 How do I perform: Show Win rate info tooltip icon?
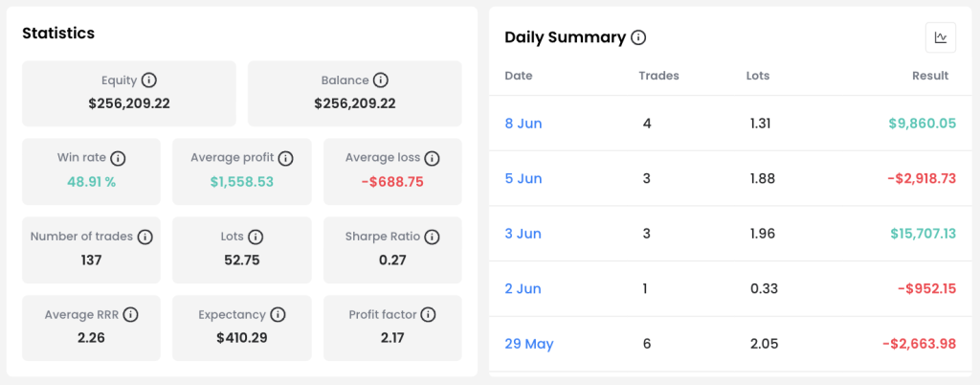118,158
